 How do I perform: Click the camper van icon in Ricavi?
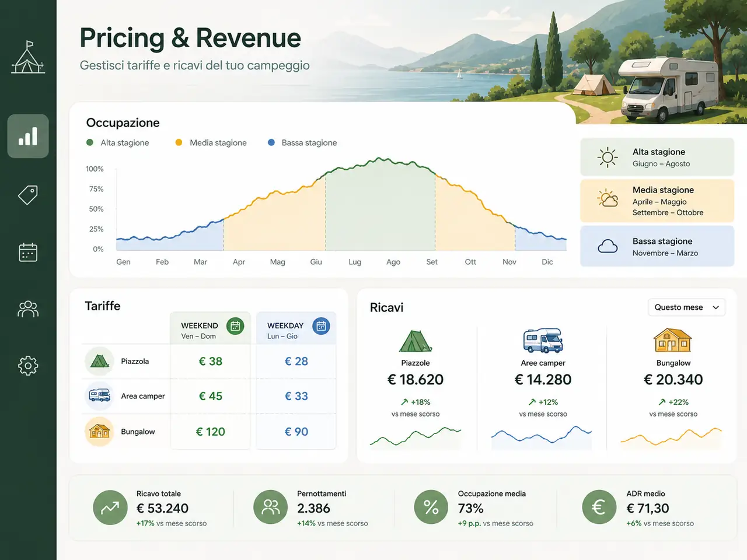coord(543,341)
